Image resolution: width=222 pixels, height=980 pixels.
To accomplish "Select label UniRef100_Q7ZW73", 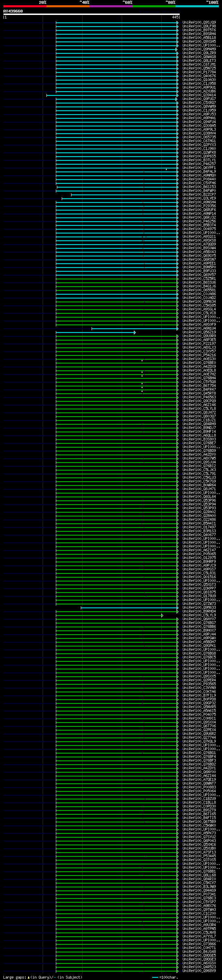I will [199, 604].
